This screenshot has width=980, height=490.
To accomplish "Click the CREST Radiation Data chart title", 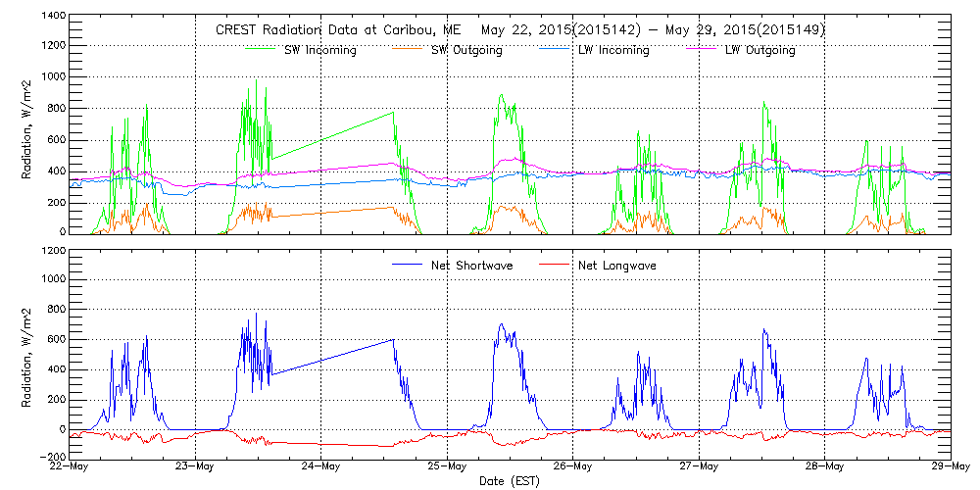I will point(519,29).
